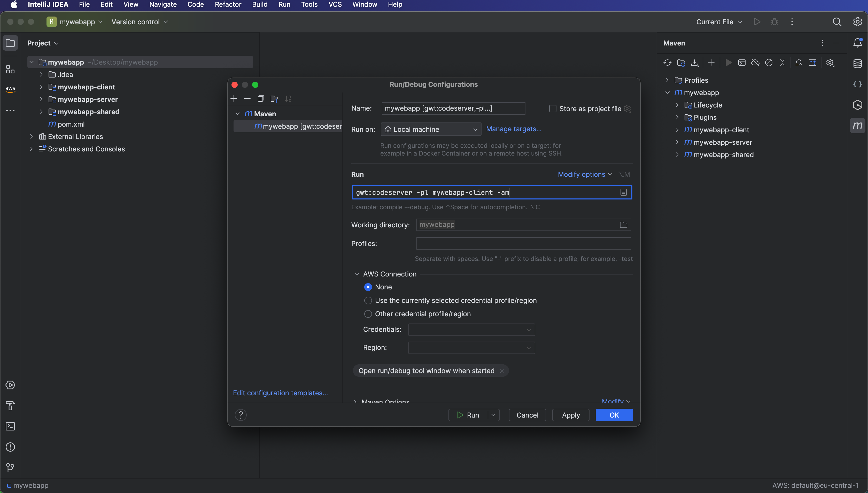Click Remove Configuration minus icon

(x=247, y=98)
